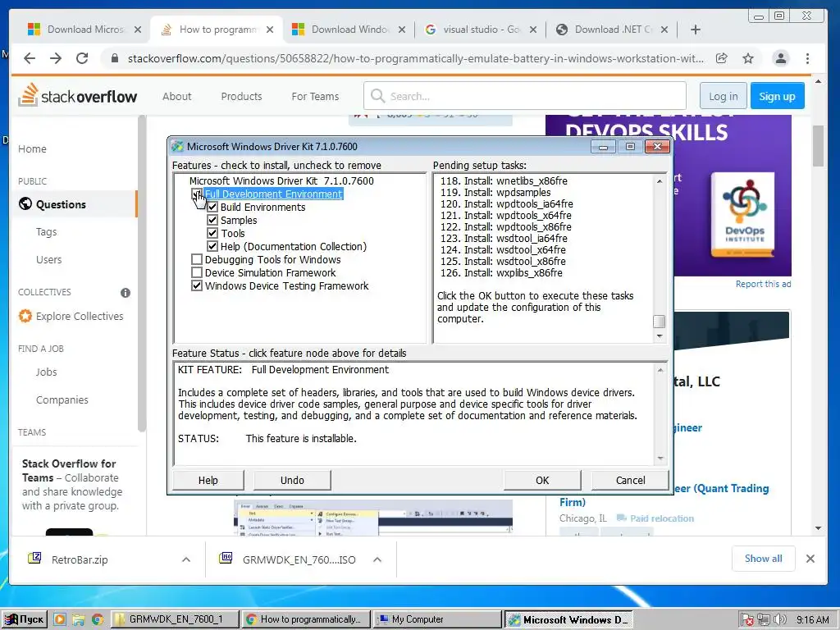Image resolution: width=840 pixels, height=630 pixels.
Task: Click the browser forward arrow
Action: click(x=56, y=58)
